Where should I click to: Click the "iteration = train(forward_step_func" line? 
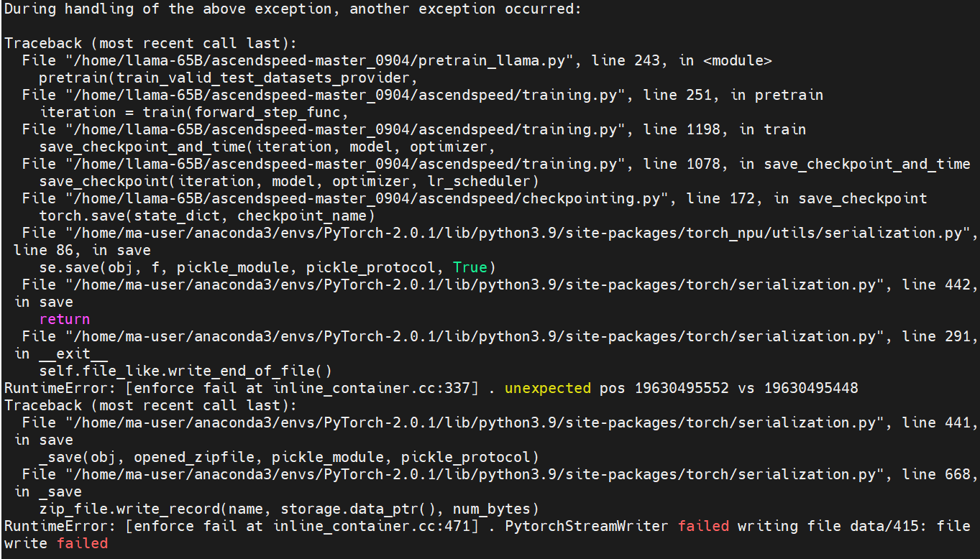click(x=194, y=113)
